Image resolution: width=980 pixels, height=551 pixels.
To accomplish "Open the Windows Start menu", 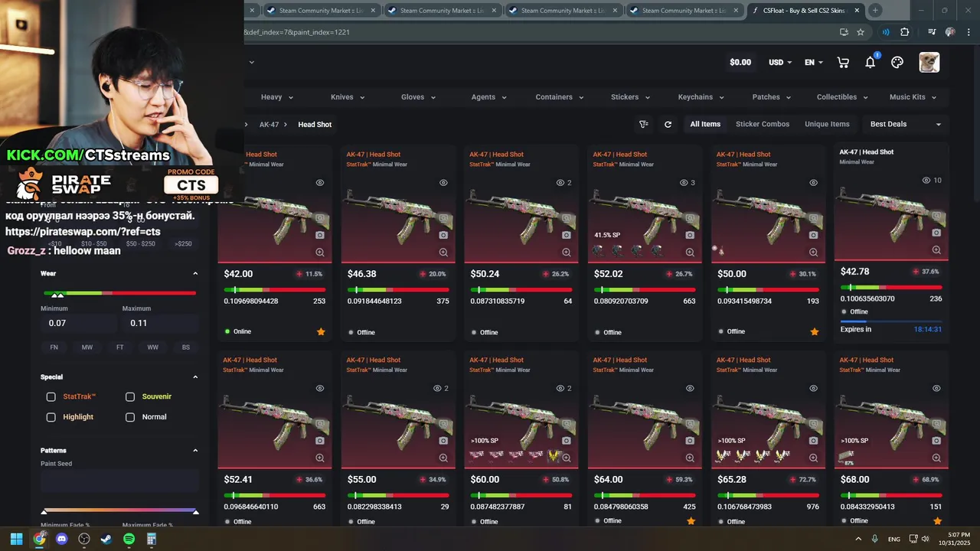I will point(16,539).
